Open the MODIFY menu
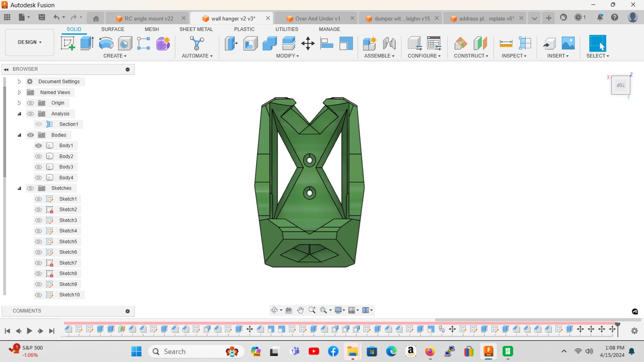 287,56
